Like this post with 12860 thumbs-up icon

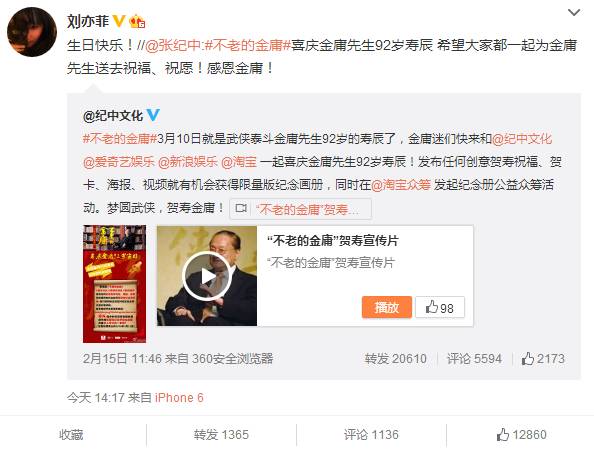click(x=522, y=435)
